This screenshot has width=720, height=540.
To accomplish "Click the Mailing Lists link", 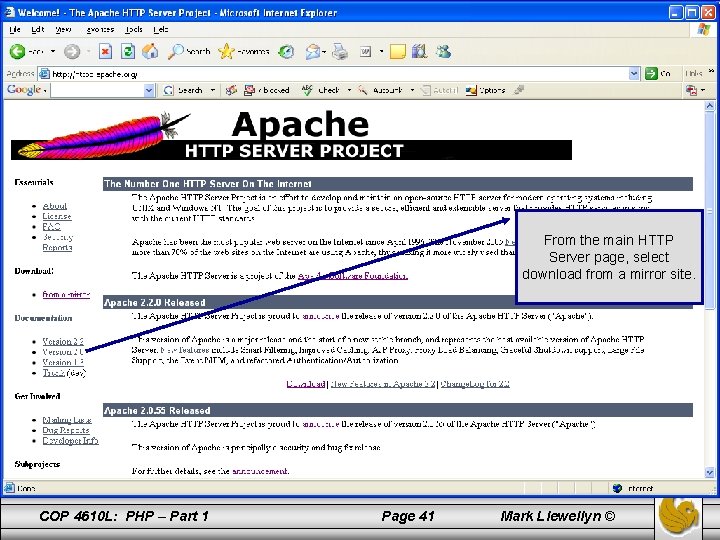I will [67, 420].
